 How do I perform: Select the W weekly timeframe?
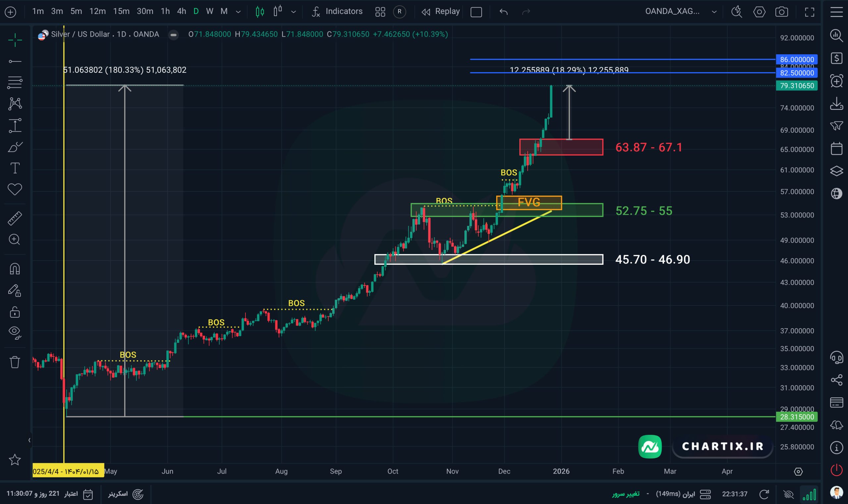[209, 11]
